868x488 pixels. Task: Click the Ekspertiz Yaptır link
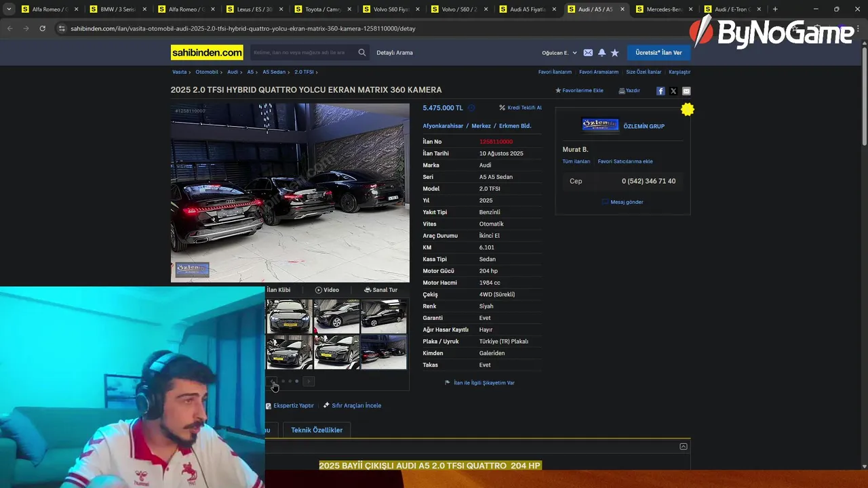coord(290,405)
